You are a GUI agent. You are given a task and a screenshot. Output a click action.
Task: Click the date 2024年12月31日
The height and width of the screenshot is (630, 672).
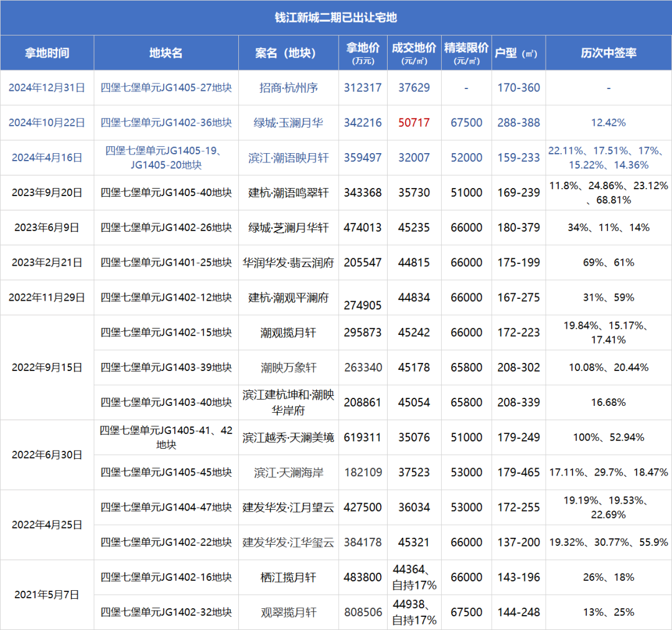47,88
